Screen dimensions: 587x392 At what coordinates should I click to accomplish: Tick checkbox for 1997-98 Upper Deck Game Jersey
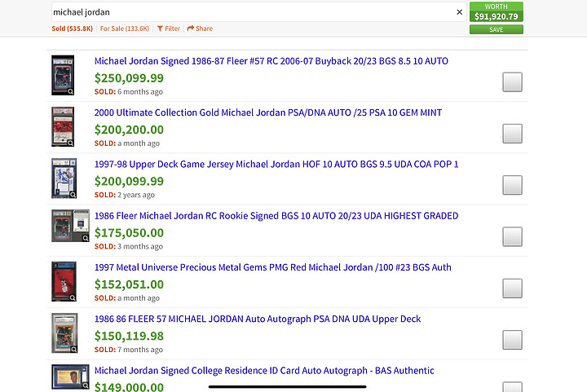click(x=512, y=185)
